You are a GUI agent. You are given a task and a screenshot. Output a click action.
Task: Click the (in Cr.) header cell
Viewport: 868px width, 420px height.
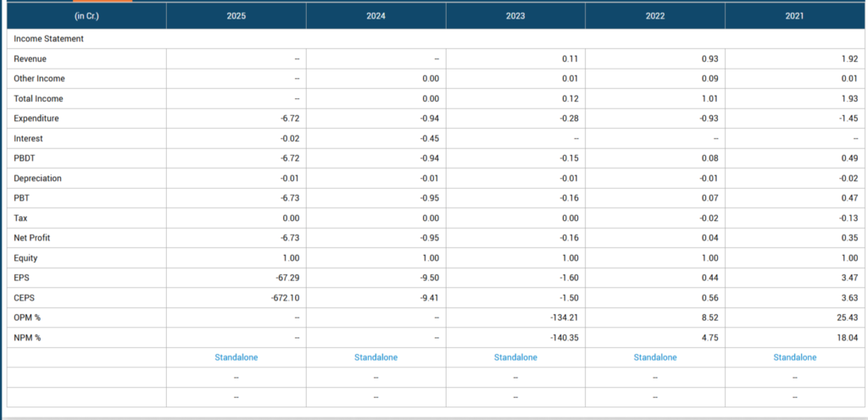86,15
